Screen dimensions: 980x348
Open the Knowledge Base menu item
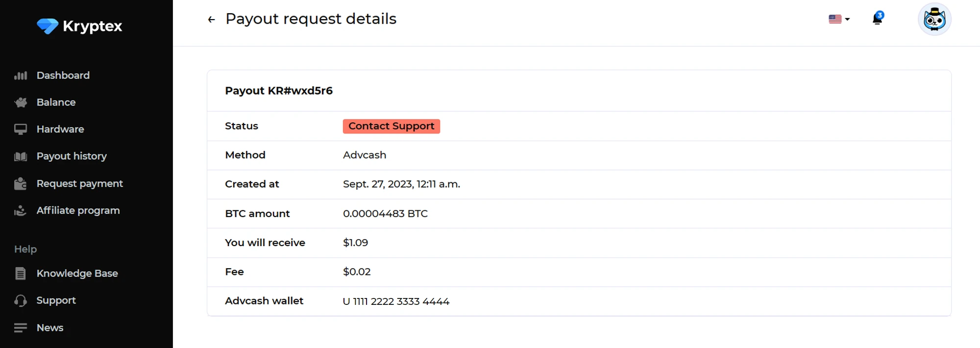tap(77, 273)
